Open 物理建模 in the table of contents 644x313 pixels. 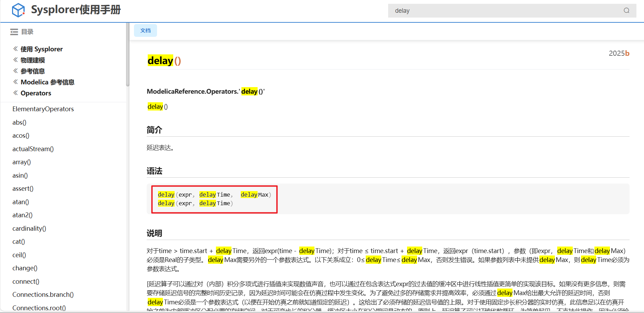(x=33, y=60)
